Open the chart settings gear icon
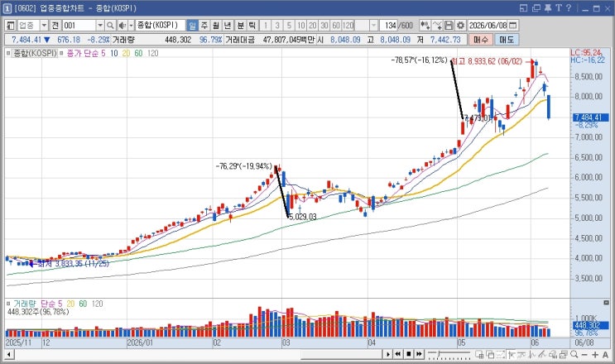615x364 pixels. [460, 26]
